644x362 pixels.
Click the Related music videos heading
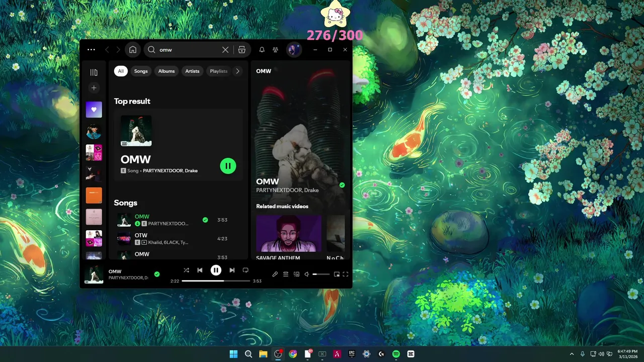pyautogui.click(x=282, y=206)
